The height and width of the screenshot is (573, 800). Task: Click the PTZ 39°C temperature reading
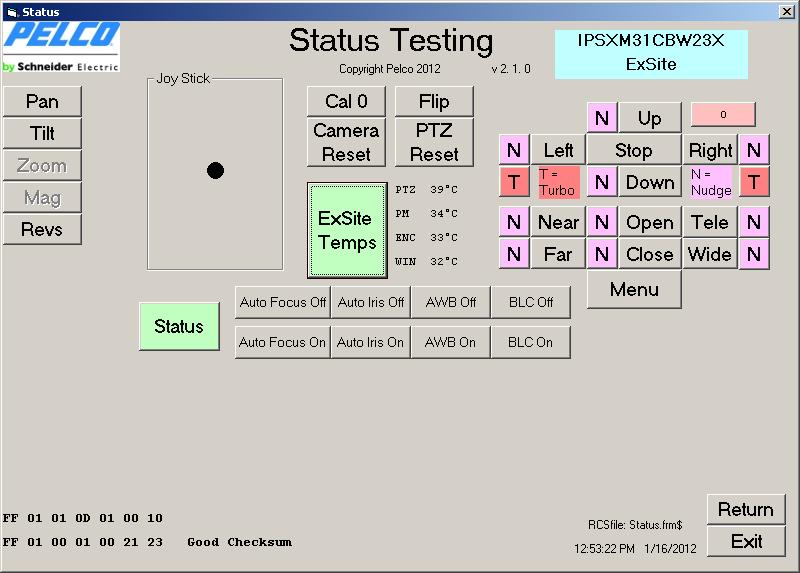(x=427, y=189)
